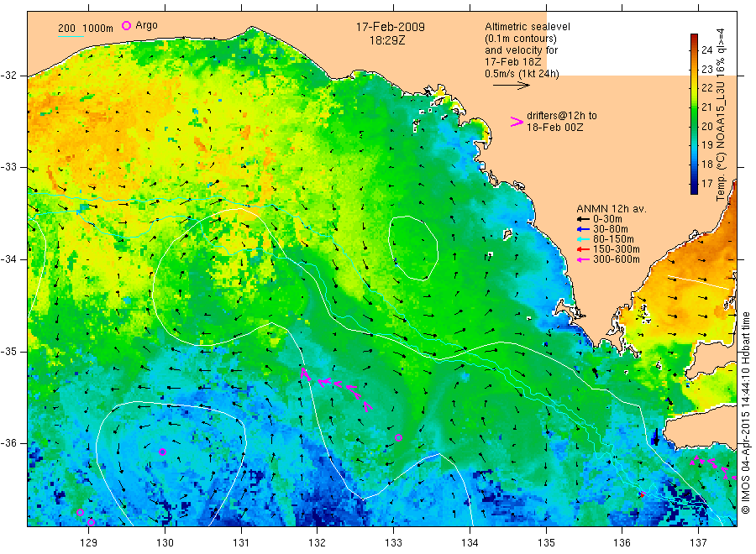Click the latitude axis label -36

coord(8,443)
